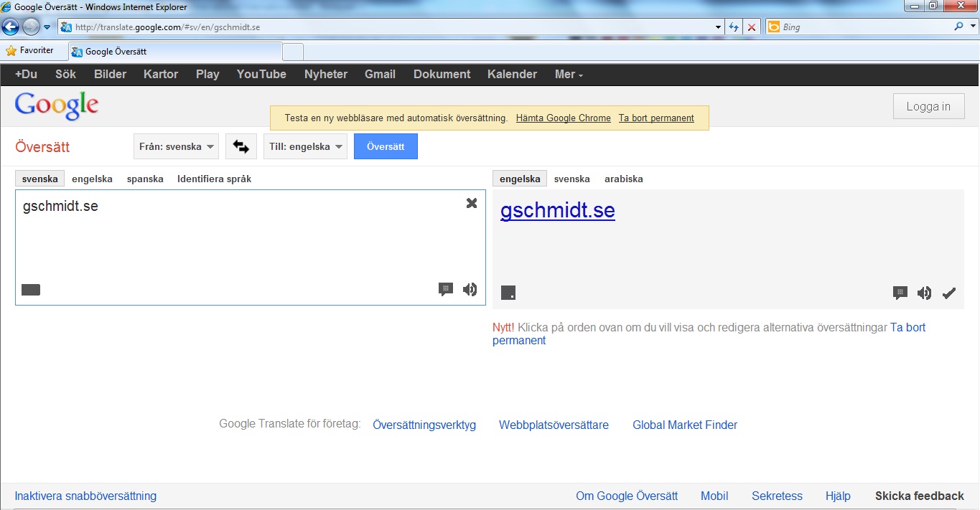Image resolution: width=980 pixels, height=510 pixels.
Task: Select the Google Översätt browser tab
Action: [x=174, y=52]
